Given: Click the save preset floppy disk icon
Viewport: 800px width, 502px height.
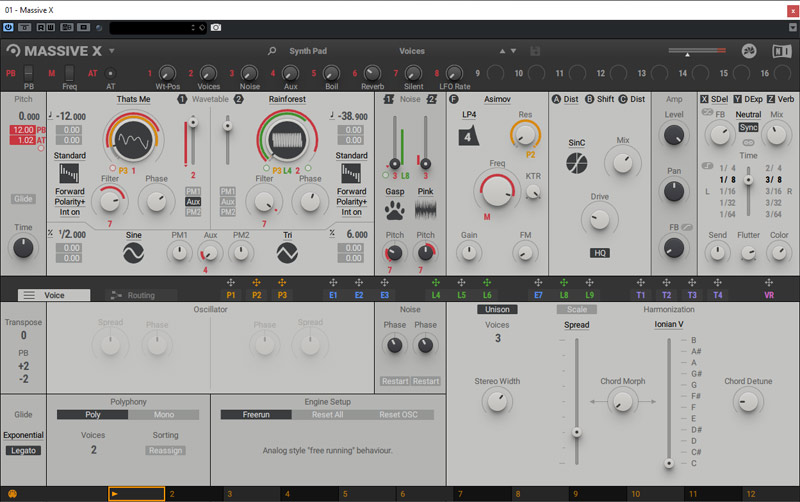Looking at the screenshot, I should (537, 50).
